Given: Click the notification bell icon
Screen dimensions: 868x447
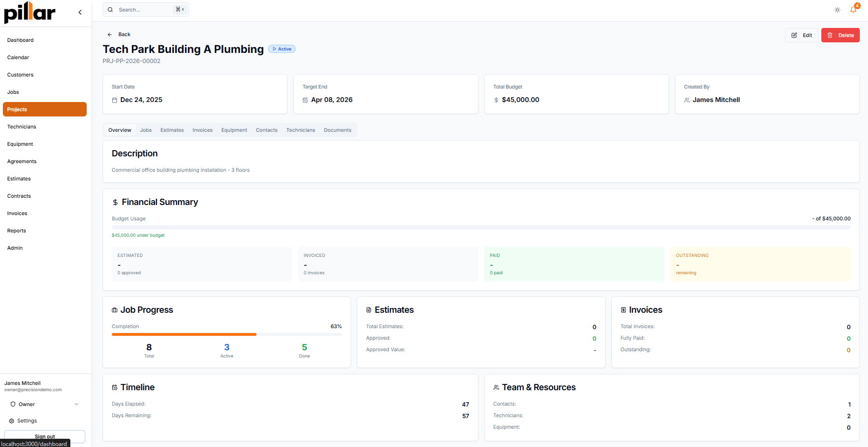Looking at the screenshot, I should tap(853, 10).
